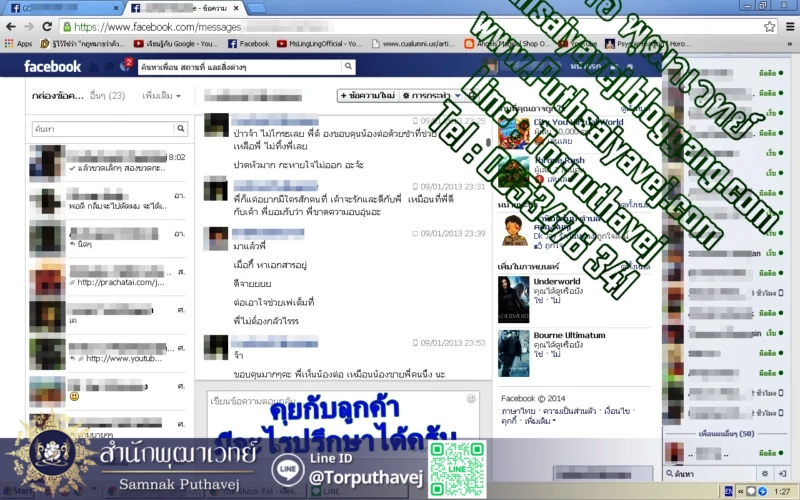Open the conversation with preview นิดๆ
Image resolution: width=800 pixels, height=500 pixels.
(108, 239)
